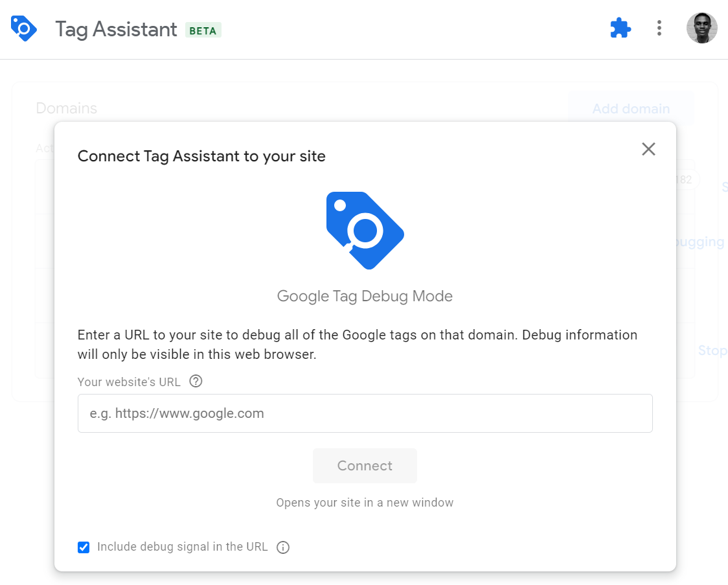Click the blue Google Tag icon in the dialog

pos(365,230)
